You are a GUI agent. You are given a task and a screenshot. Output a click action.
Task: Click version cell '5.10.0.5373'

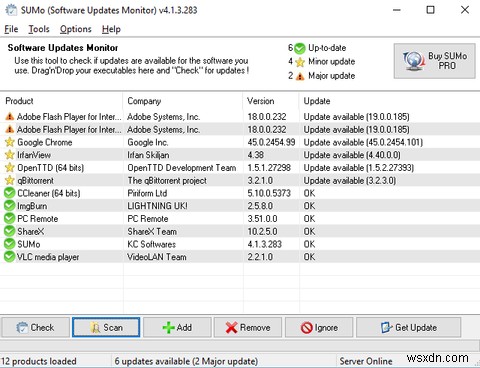(269, 193)
